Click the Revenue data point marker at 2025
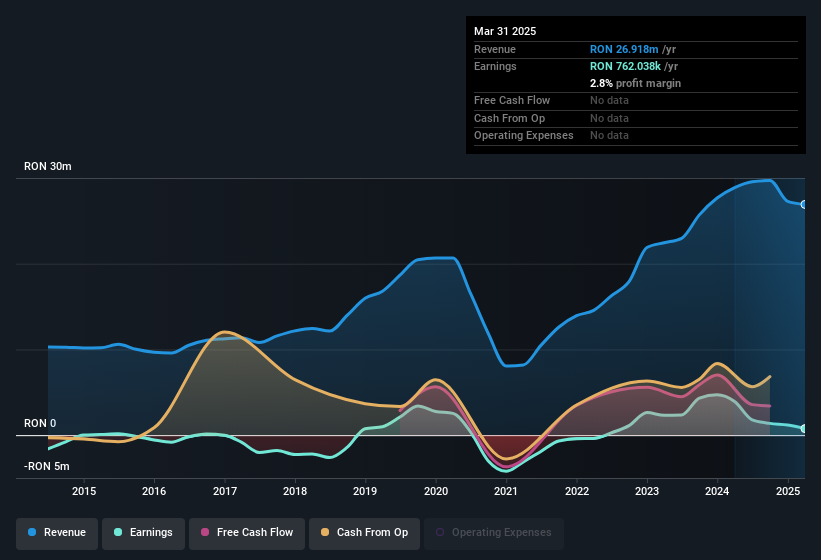The width and height of the screenshot is (821, 560). (x=804, y=205)
